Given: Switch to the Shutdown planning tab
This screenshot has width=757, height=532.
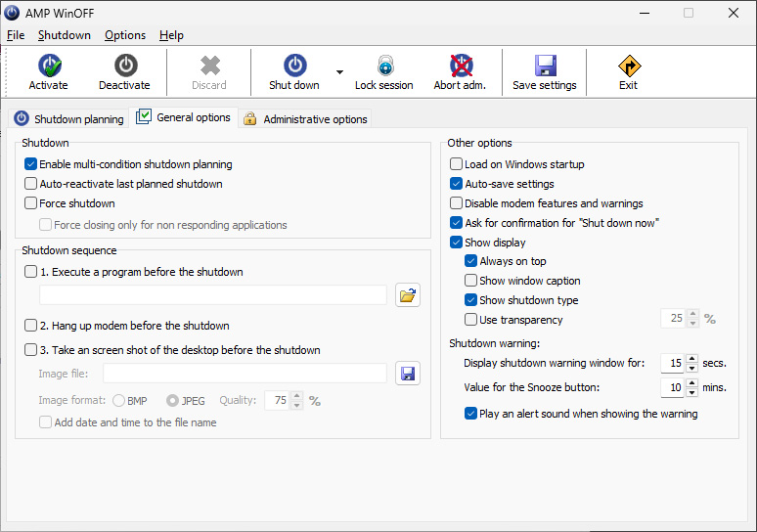Looking at the screenshot, I should pos(68,119).
